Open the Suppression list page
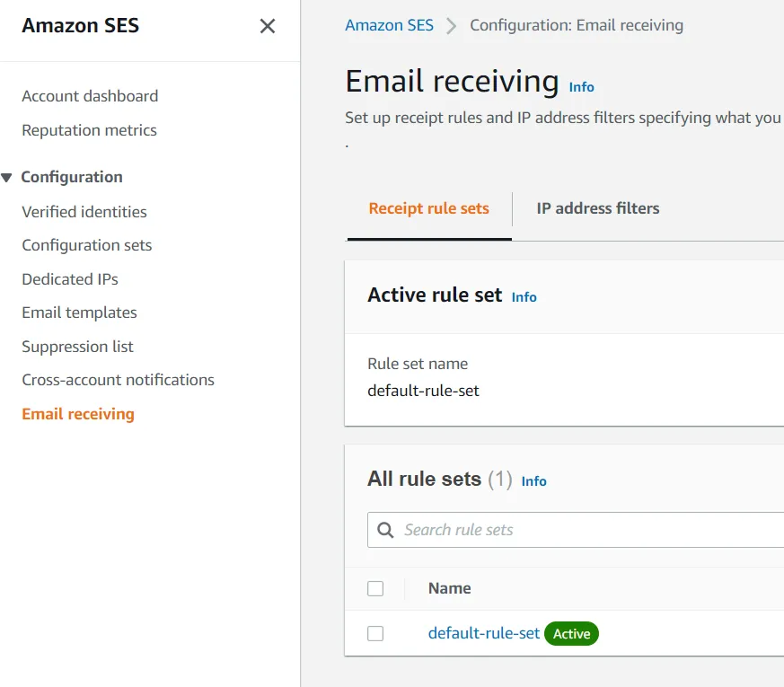This screenshot has height=687, width=784. point(77,347)
